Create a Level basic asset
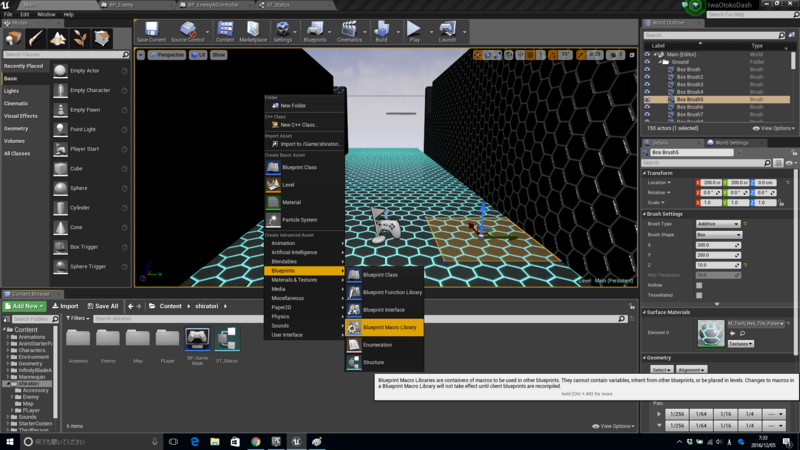The image size is (800, 450). click(305, 185)
